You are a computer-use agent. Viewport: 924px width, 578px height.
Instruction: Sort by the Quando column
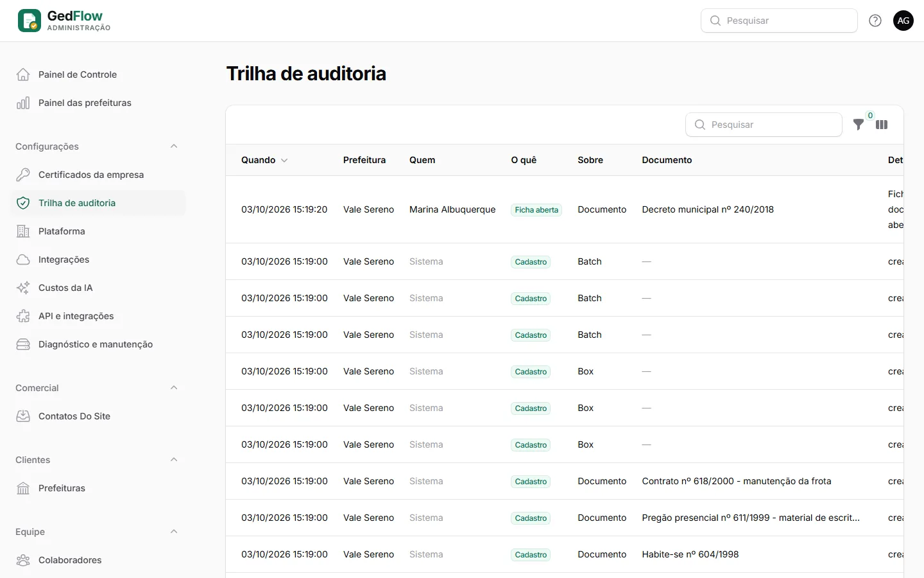click(264, 160)
